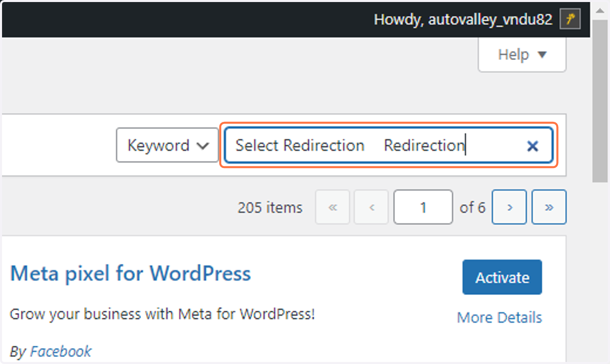Click the current page number field
Screen dimensions: 610x364
pos(423,207)
